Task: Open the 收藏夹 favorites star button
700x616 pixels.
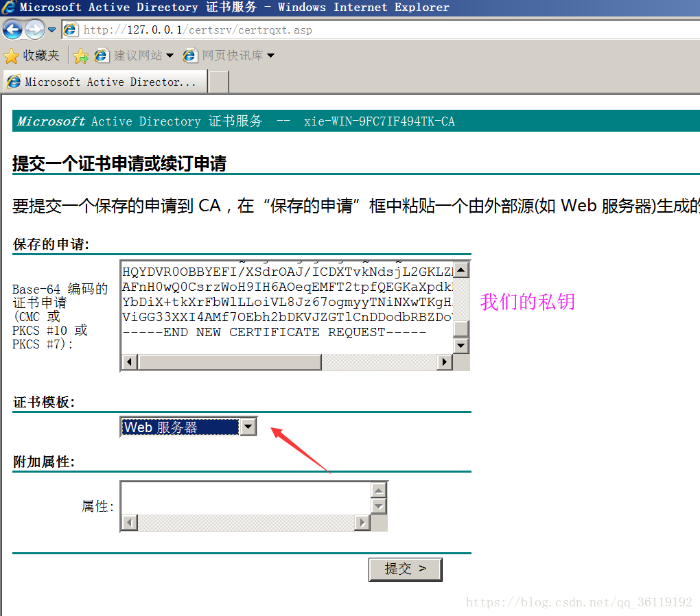Action: [x=32, y=56]
